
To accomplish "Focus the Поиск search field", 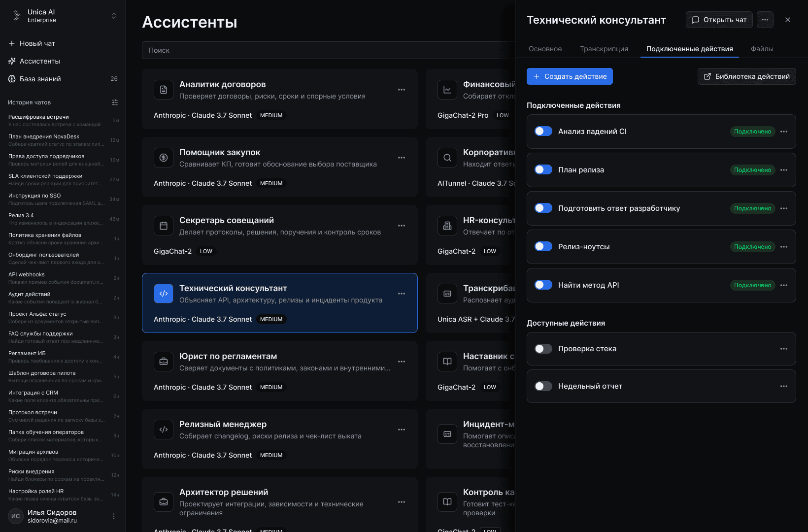I will click(x=328, y=50).
